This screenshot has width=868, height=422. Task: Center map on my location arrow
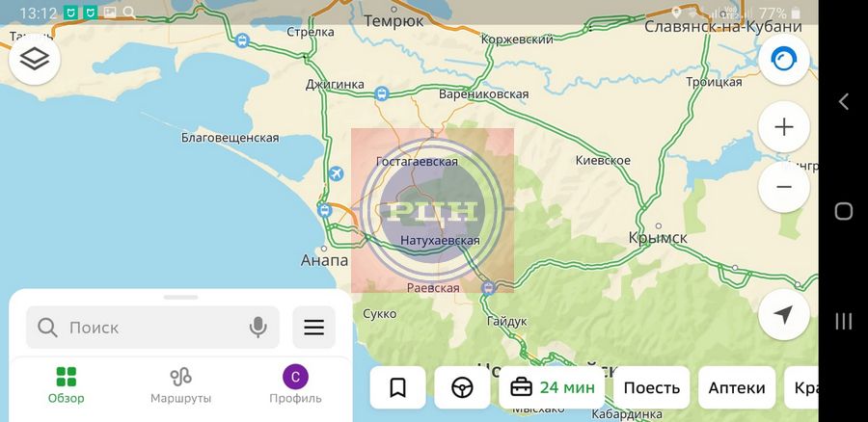[x=784, y=314]
